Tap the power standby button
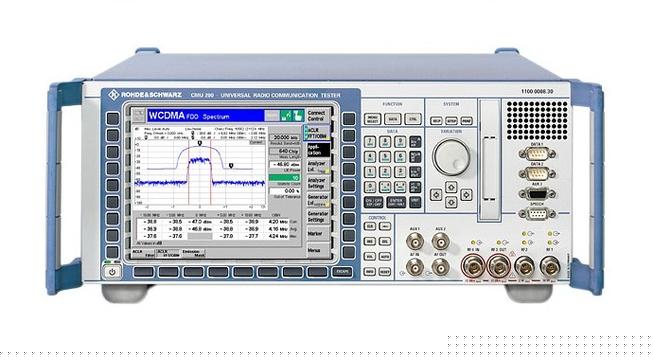 pos(112,272)
